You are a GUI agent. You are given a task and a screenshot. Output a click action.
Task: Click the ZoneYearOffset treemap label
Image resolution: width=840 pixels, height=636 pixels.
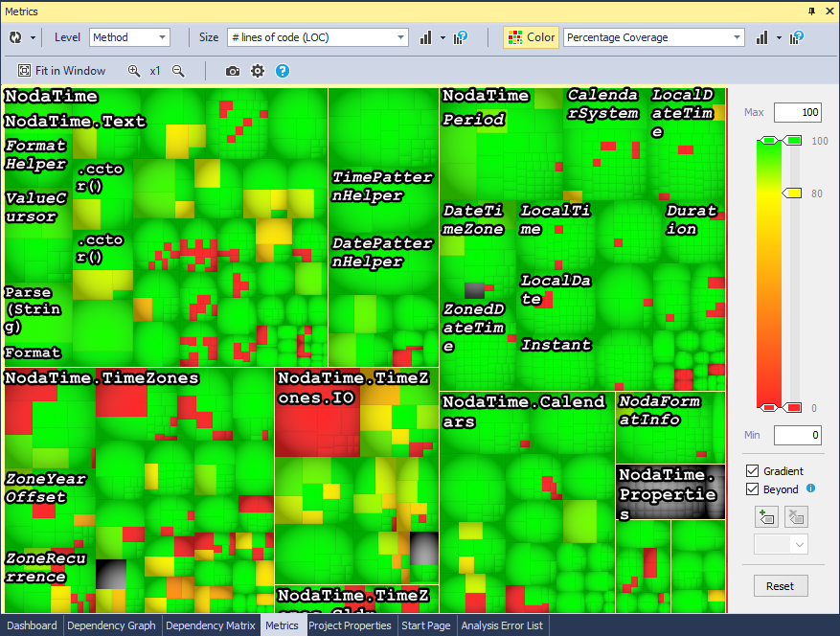coord(46,488)
